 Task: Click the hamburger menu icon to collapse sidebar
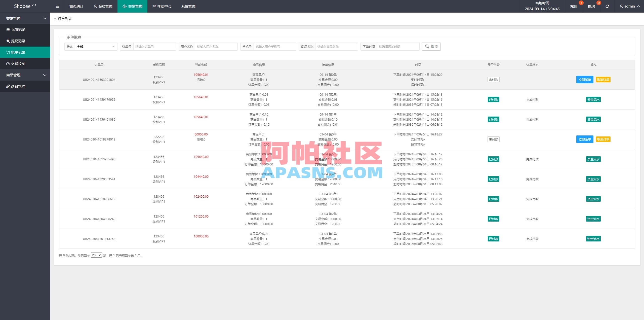(x=57, y=6)
